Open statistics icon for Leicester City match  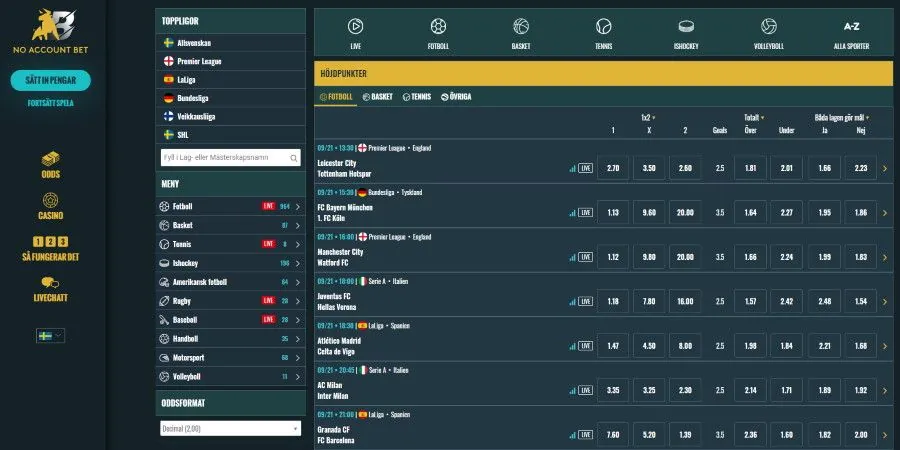572,168
